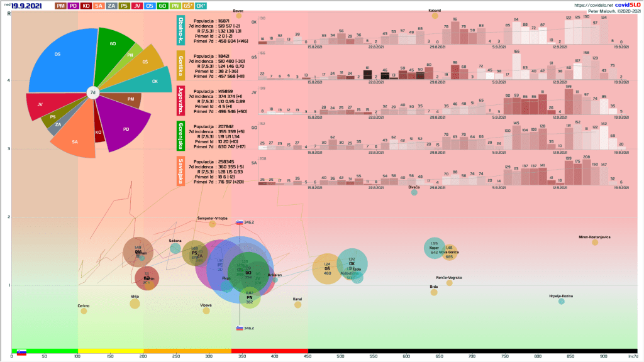Click the Koper bubble

tap(434, 247)
